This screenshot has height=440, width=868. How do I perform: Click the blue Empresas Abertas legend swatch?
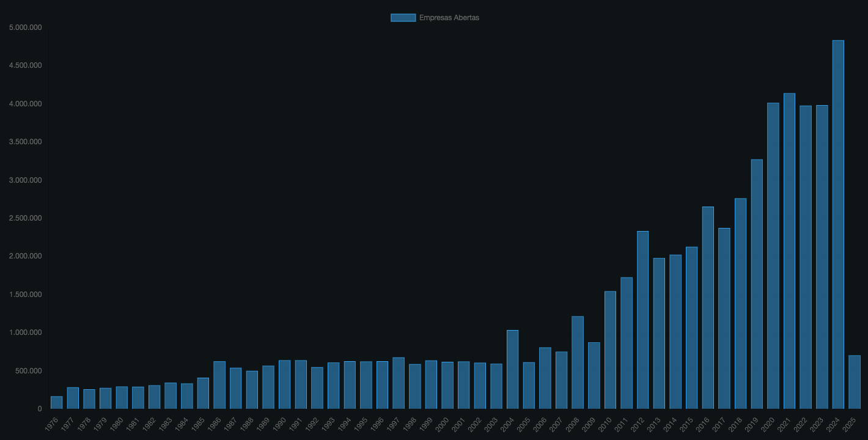(x=403, y=18)
